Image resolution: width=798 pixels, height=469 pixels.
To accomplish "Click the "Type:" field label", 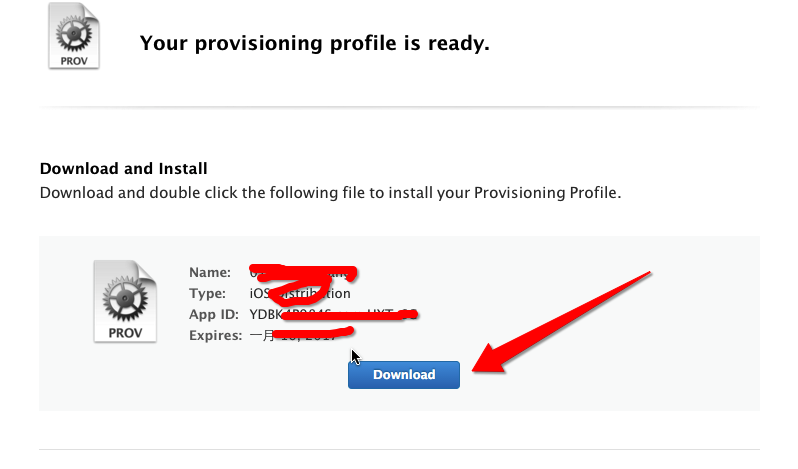I will tap(210, 294).
